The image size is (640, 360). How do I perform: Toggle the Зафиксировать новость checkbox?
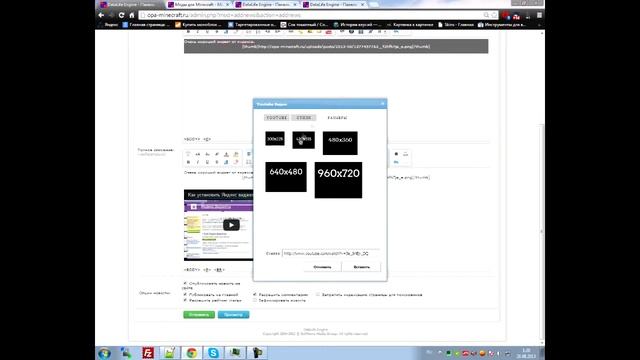coord(255,300)
